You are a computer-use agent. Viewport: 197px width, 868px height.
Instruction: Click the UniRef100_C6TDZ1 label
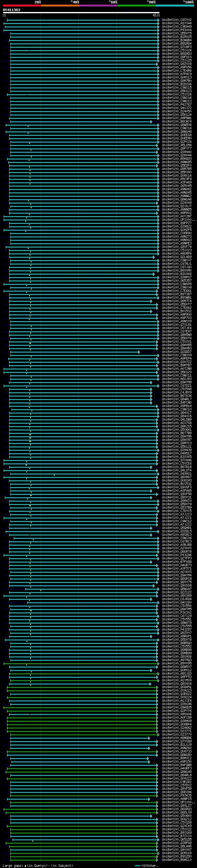(x=177, y=386)
